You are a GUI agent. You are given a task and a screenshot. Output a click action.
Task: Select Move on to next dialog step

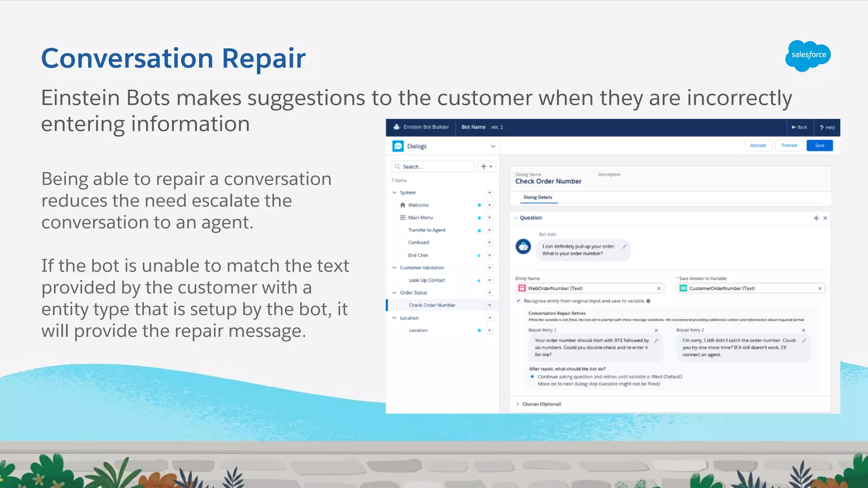tap(532, 384)
